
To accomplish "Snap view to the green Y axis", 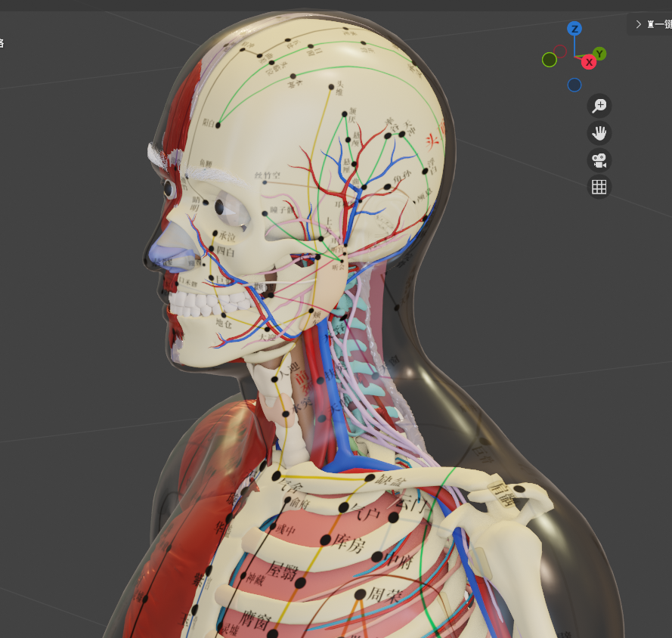I will (599, 54).
